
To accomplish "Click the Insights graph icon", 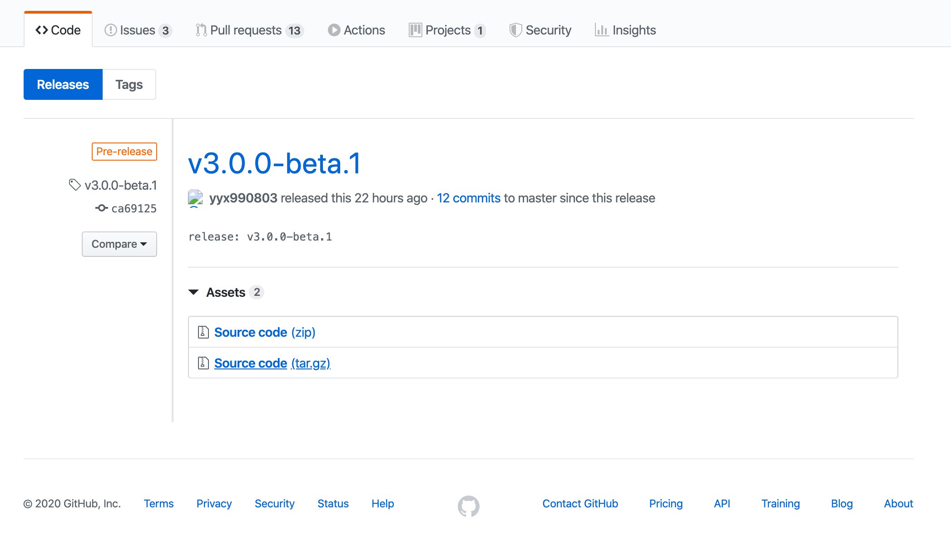I will tap(602, 30).
